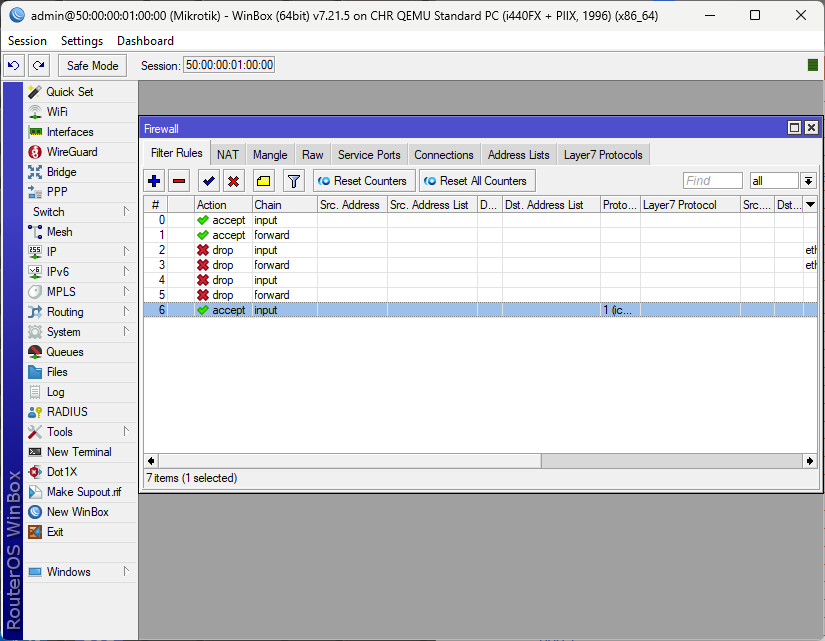Open RADIUS via its icon

pos(35,412)
